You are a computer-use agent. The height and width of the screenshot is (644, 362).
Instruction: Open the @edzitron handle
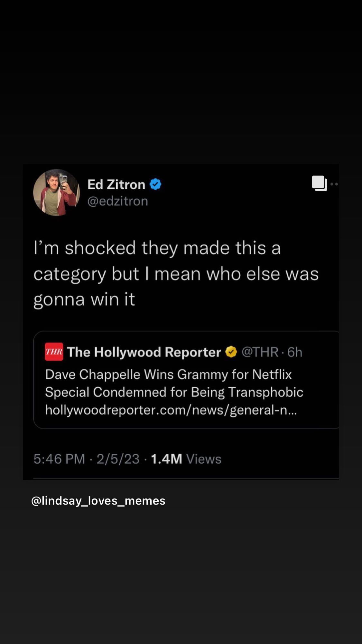[x=118, y=201]
